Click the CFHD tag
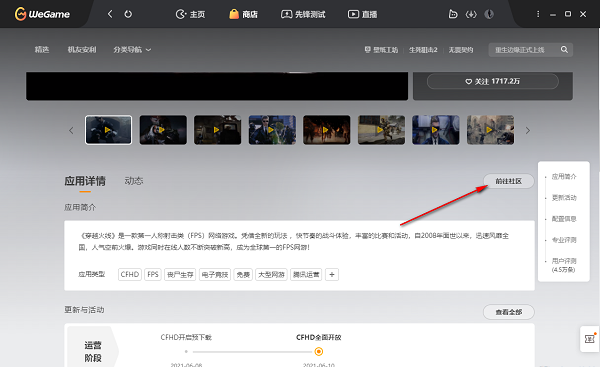Viewport: 600px width, 367px height. 130,274
